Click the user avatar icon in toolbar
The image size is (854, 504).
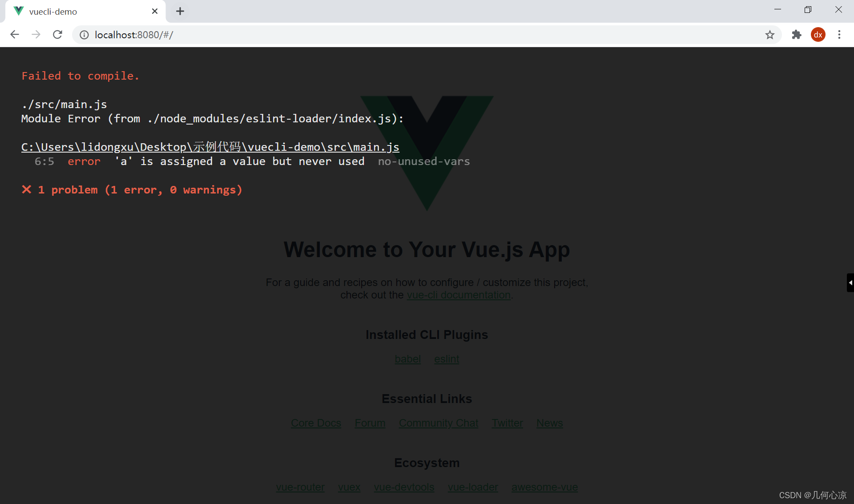(818, 34)
